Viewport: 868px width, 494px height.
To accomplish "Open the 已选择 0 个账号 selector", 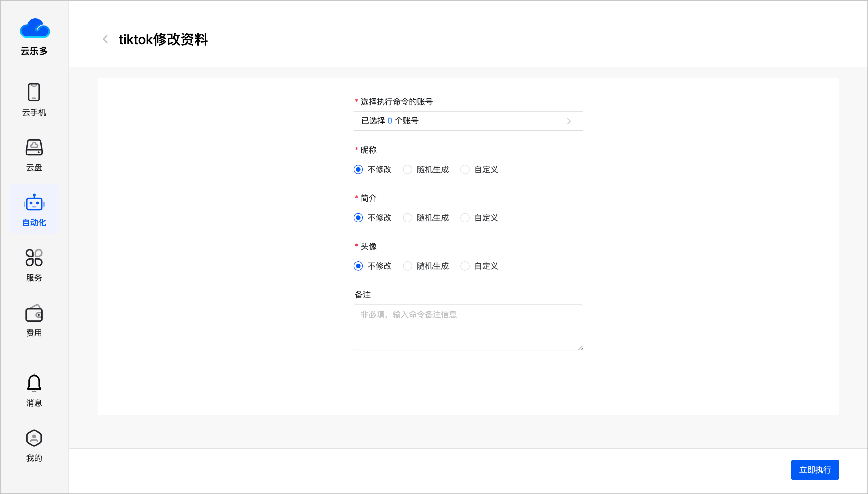I will click(x=468, y=121).
